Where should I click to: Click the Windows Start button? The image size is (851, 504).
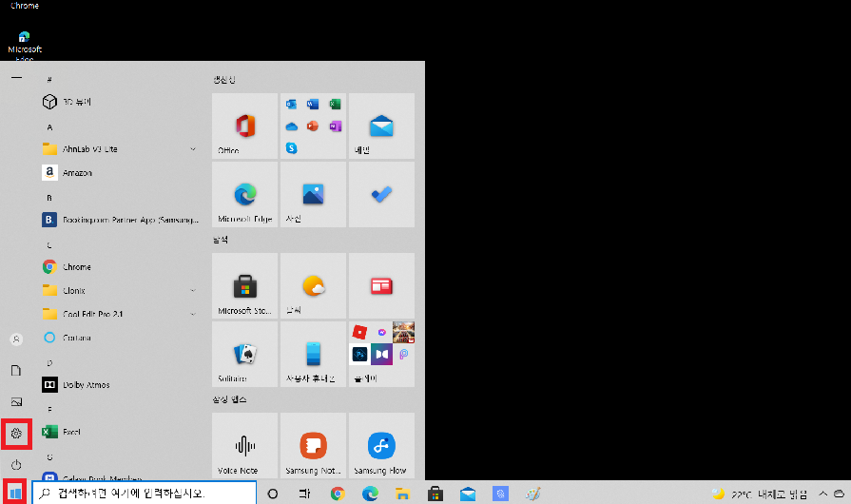tap(15, 494)
